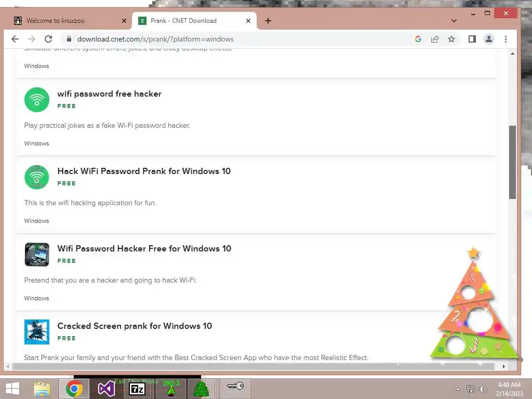Open the Windows Start button
Image resolution: width=532 pixels, height=399 pixels.
click(x=12, y=389)
